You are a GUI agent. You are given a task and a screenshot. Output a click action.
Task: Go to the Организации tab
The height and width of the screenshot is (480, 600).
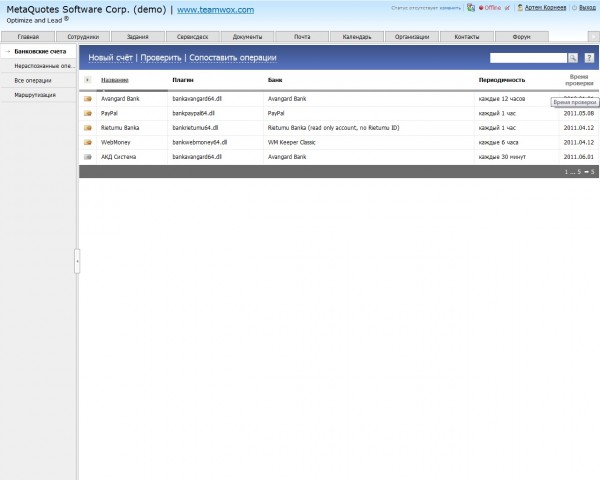[412, 37]
